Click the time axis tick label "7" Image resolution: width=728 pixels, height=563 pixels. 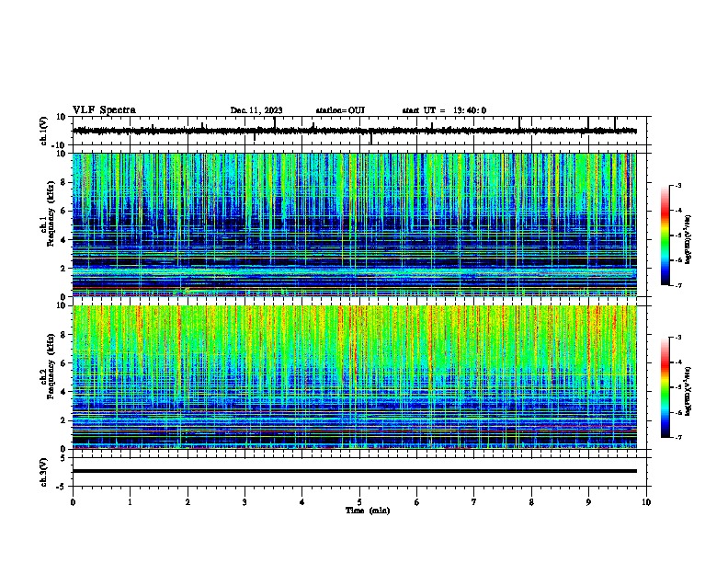click(x=474, y=502)
